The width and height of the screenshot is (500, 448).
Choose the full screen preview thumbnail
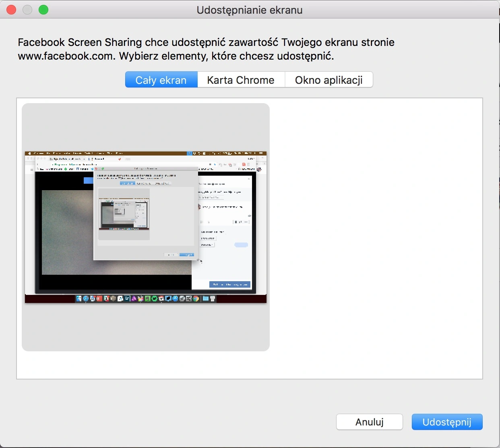coord(146,227)
